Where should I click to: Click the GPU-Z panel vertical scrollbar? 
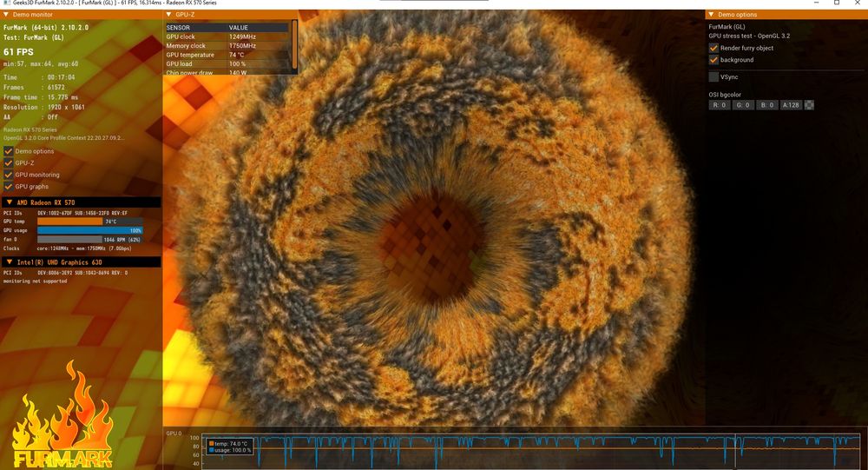click(x=294, y=45)
